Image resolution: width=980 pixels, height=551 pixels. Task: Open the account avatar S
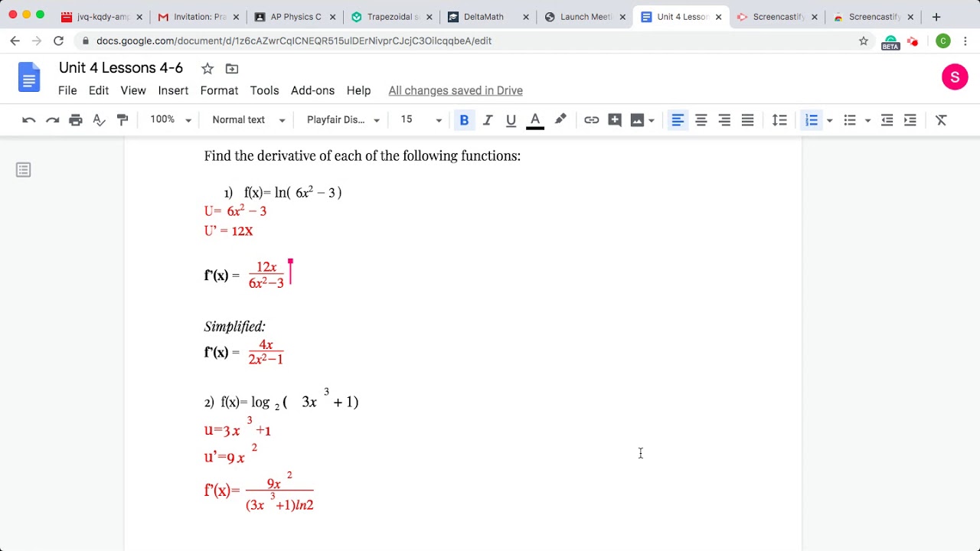click(x=955, y=77)
